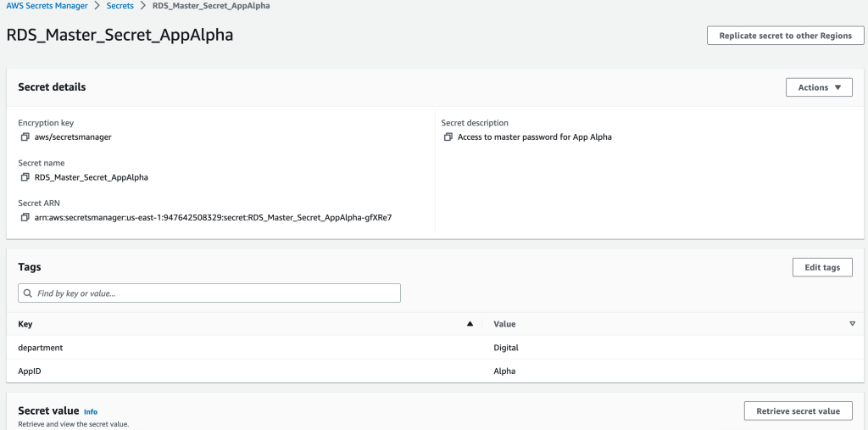Click the Retrieve secret value button
This screenshot has height=430, width=868.
[798, 411]
